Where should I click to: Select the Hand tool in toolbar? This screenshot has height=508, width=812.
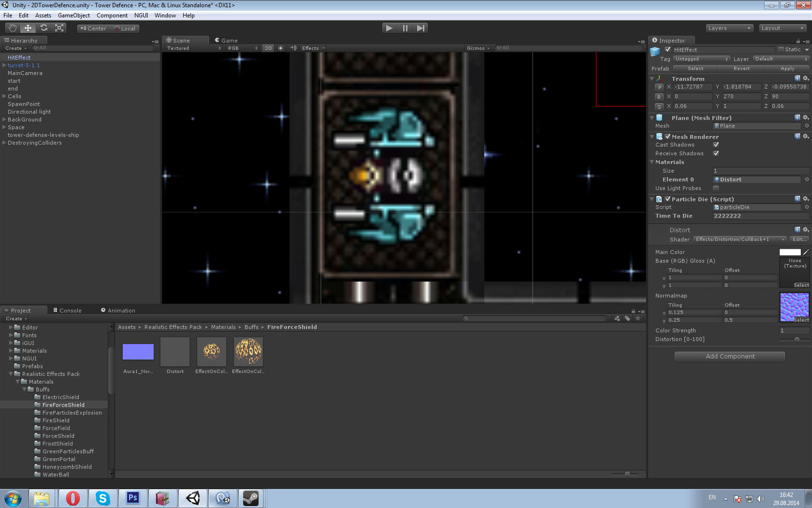pos(13,28)
